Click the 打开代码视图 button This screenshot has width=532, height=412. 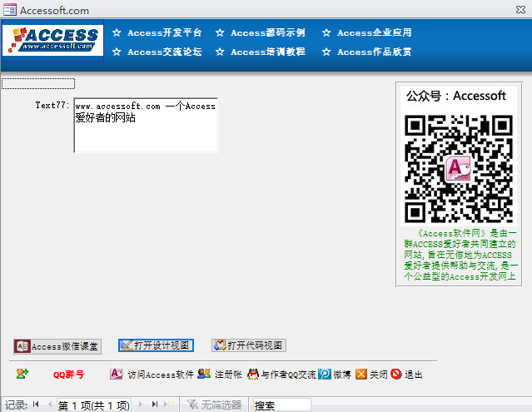tap(249, 345)
